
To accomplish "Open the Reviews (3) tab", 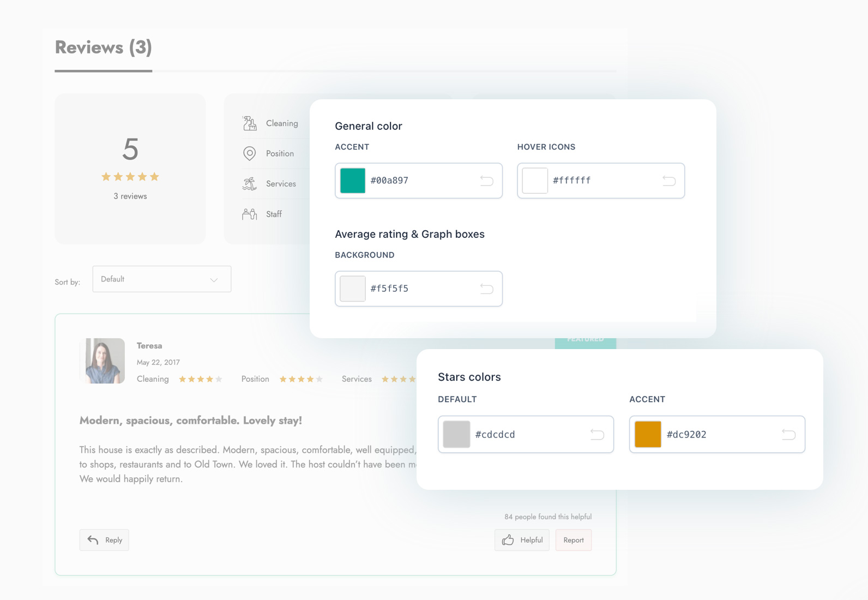I will [104, 48].
